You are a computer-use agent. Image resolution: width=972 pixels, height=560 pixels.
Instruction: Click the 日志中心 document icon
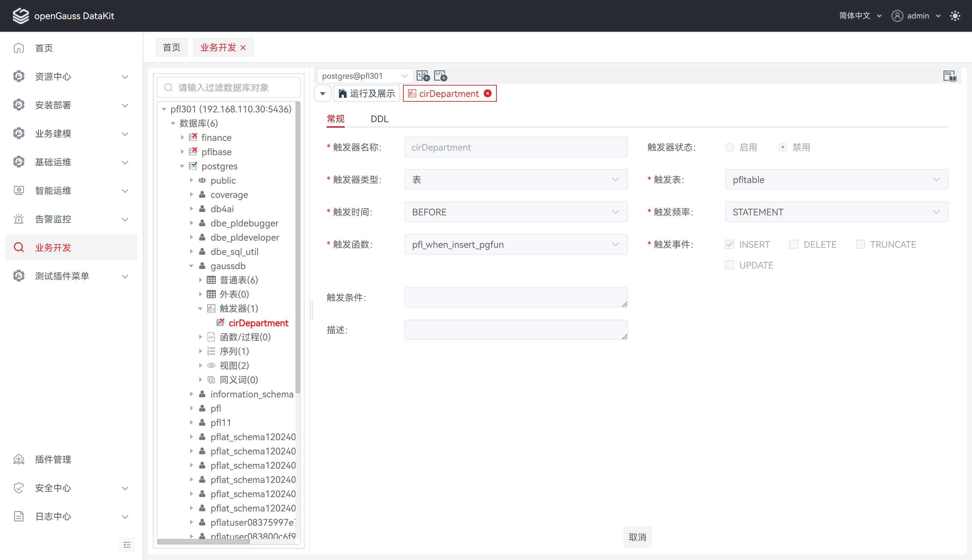[19, 516]
